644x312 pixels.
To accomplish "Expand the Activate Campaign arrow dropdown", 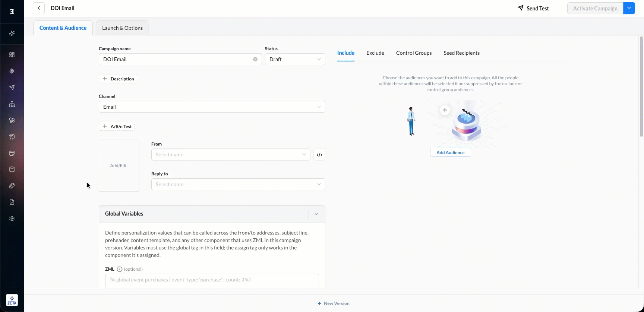I will click(x=629, y=8).
